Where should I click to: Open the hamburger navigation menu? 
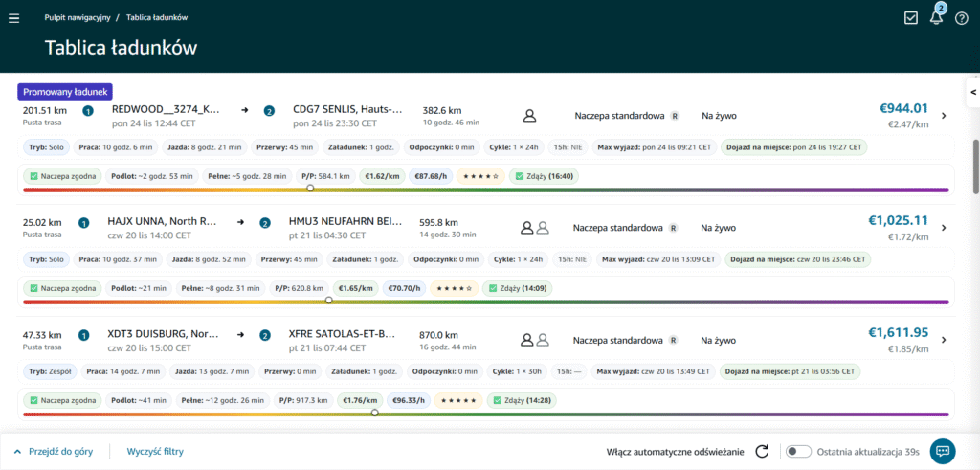13,18
